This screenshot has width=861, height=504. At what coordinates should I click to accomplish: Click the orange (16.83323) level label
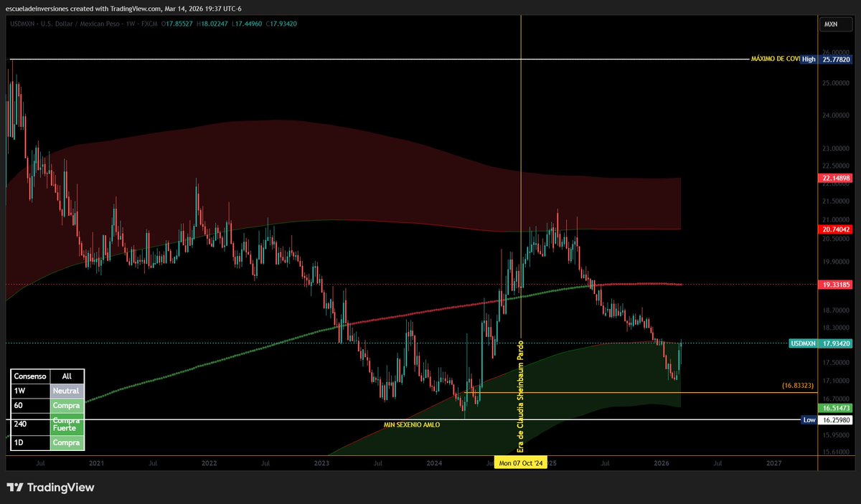pos(799,386)
